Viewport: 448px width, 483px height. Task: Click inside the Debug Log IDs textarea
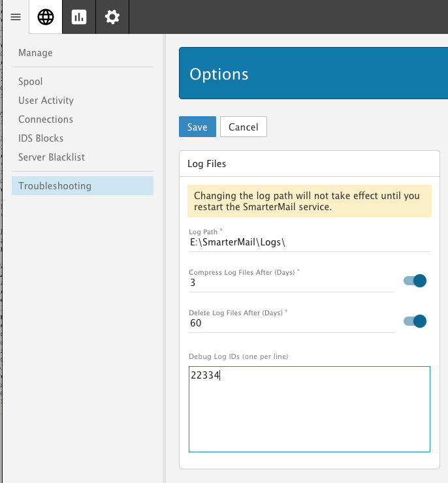coord(309,411)
